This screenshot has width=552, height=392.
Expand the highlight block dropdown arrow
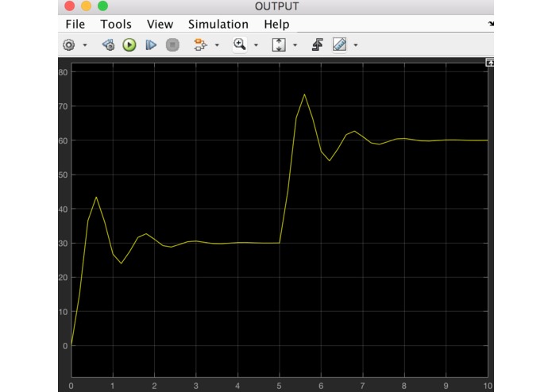pyautogui.click(x=217, y=45)
